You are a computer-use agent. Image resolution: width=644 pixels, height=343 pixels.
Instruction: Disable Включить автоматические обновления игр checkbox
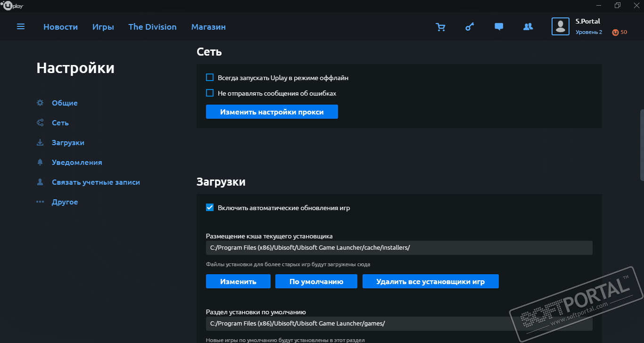210,207
